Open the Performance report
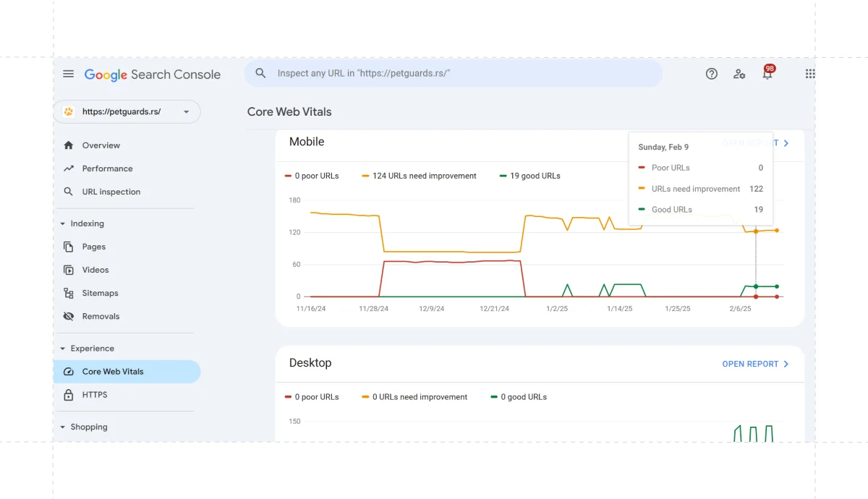Image resolution: width=868 pixels, height=499 pixels. [107, 169]
